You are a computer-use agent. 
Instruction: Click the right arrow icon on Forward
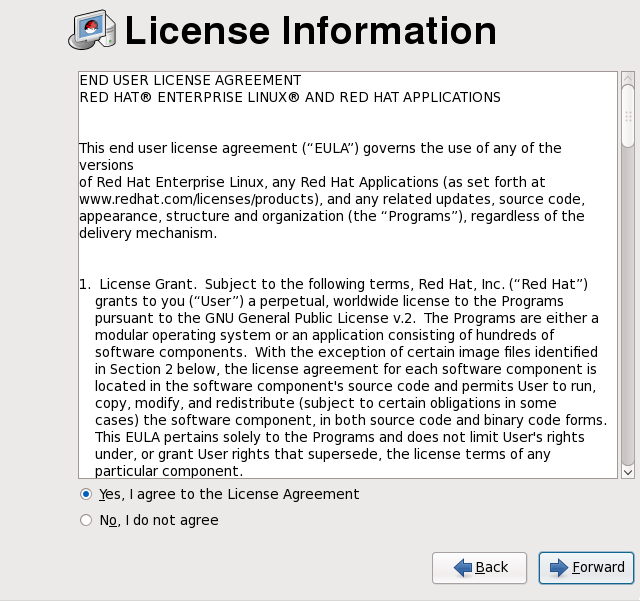coord(558,568)
